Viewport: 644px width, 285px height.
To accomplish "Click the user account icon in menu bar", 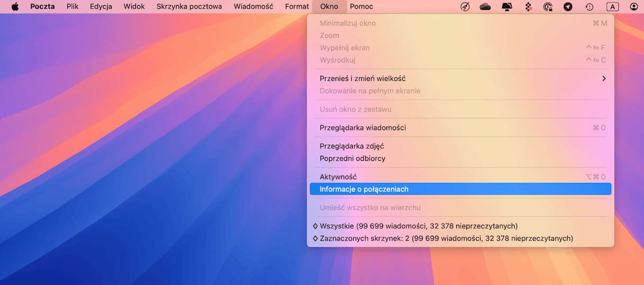I will click(x=634, y=6).
